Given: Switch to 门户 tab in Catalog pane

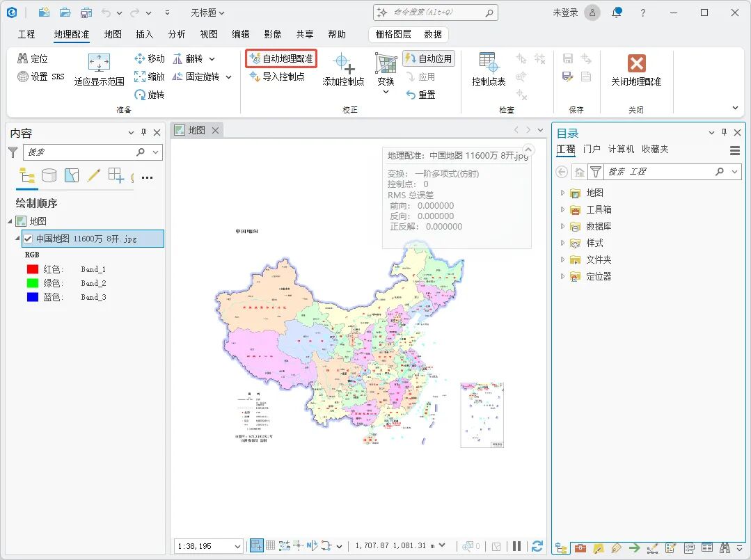Looking at the screenshot, I should [x=592, y=150].
